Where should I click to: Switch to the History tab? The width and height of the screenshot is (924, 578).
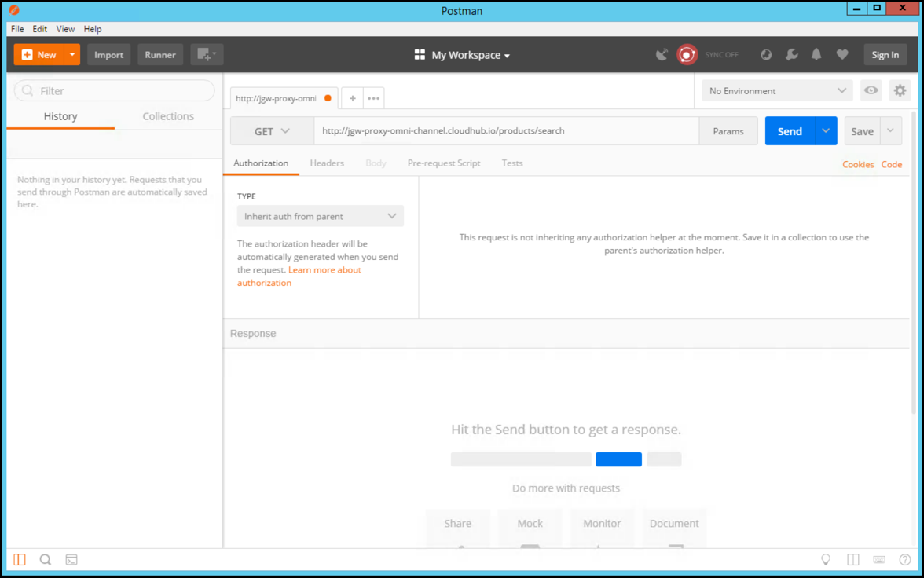(60, 116)
